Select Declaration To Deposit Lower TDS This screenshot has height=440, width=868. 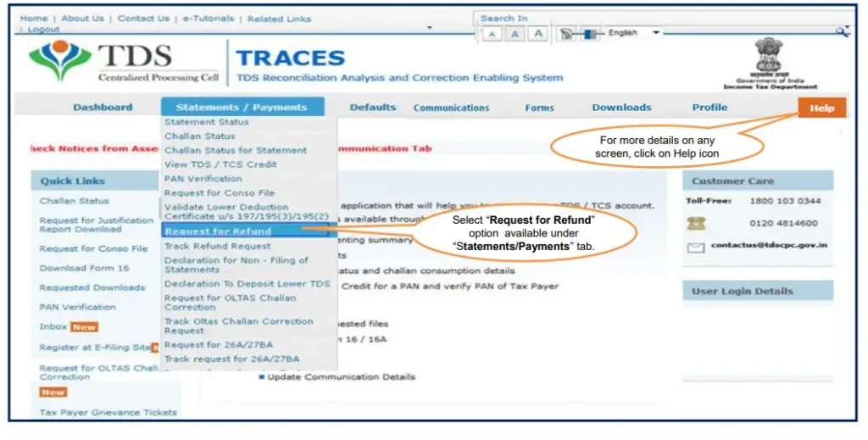coord(247,284)
